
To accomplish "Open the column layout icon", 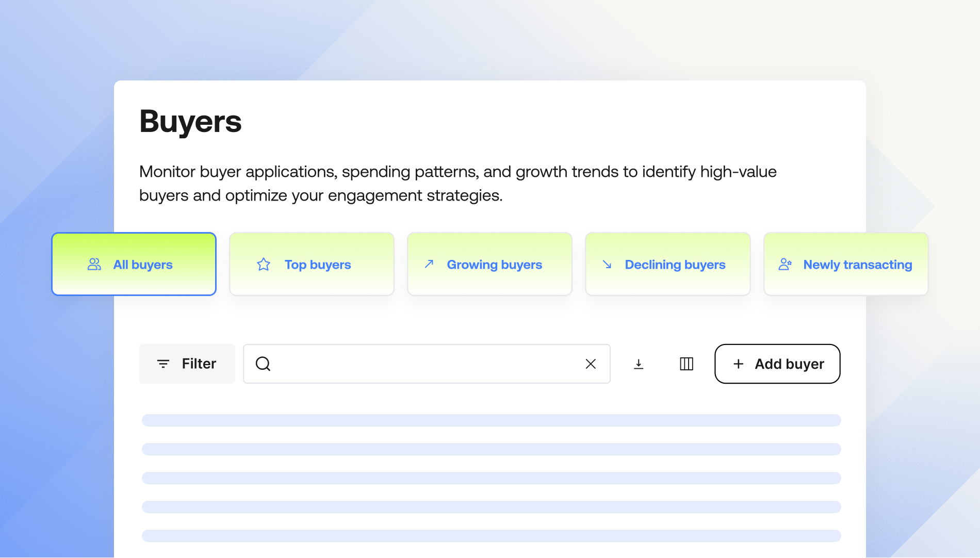I will point(687,364).
